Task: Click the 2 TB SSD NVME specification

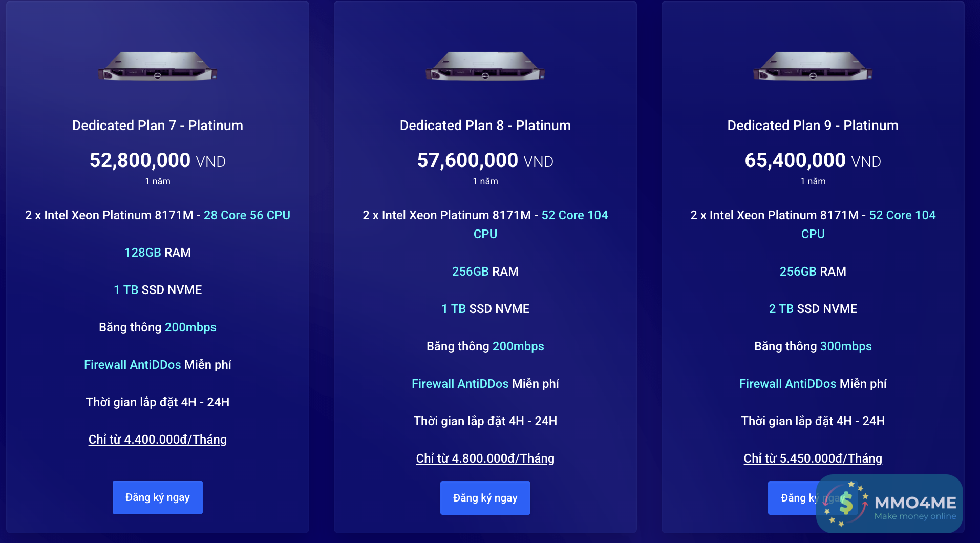Action: click(813, 309)
